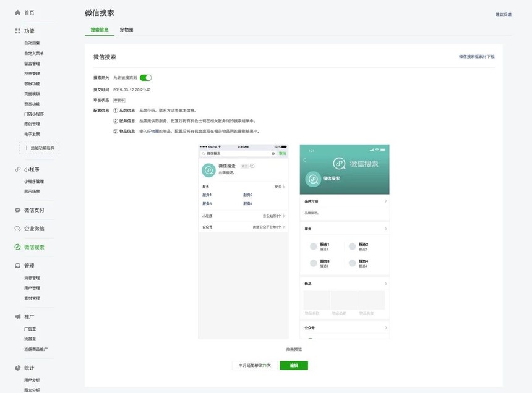The image size is (532, 393).
Task: Expand the 品牌介绍 chevron in brand page
Action: point(386,201)
